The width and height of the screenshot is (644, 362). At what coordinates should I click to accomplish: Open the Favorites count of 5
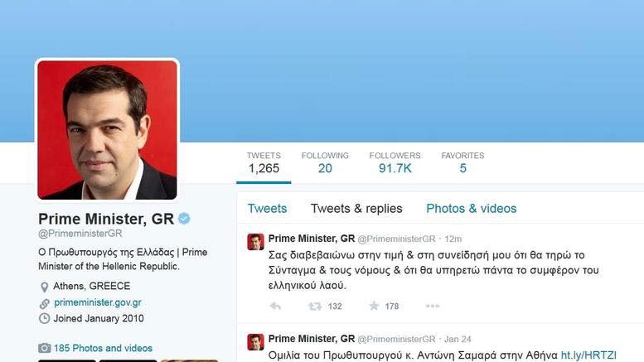pos(462,163)
